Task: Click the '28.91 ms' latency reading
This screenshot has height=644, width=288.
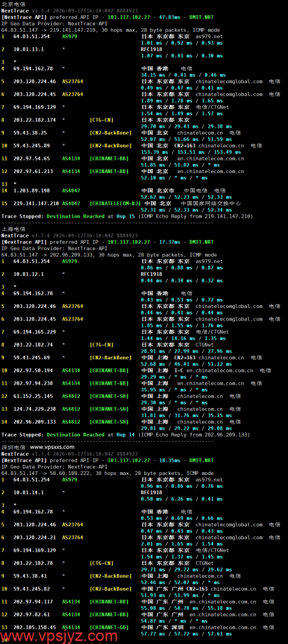Action: [154, 351]
